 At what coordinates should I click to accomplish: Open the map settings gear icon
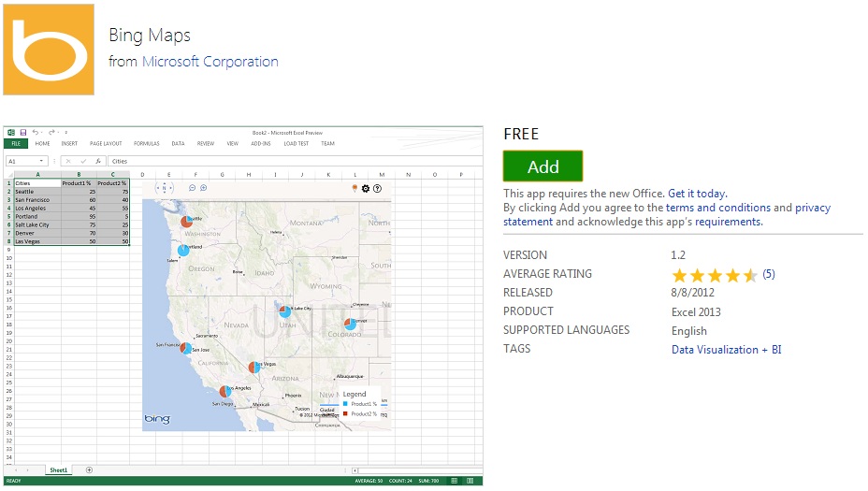point(366,189)
